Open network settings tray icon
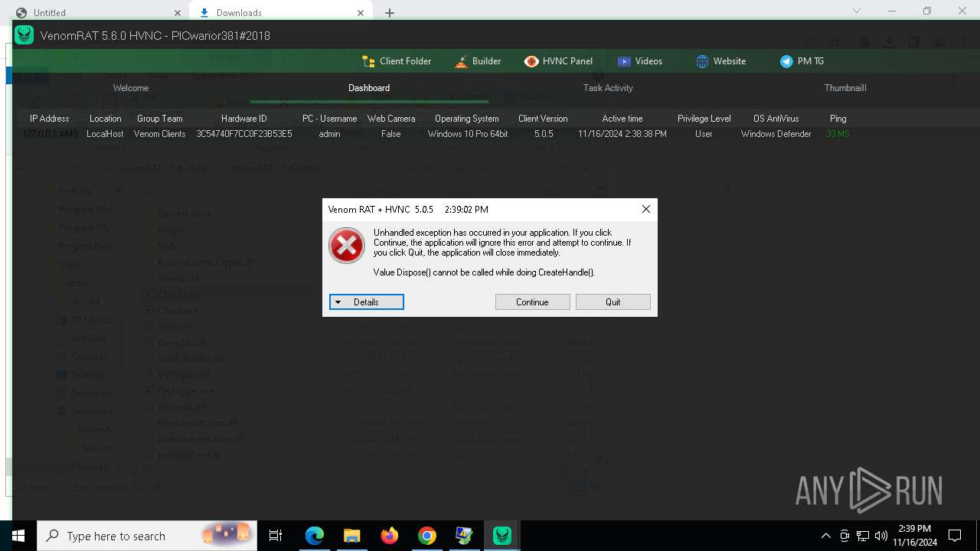 [863, 536]
